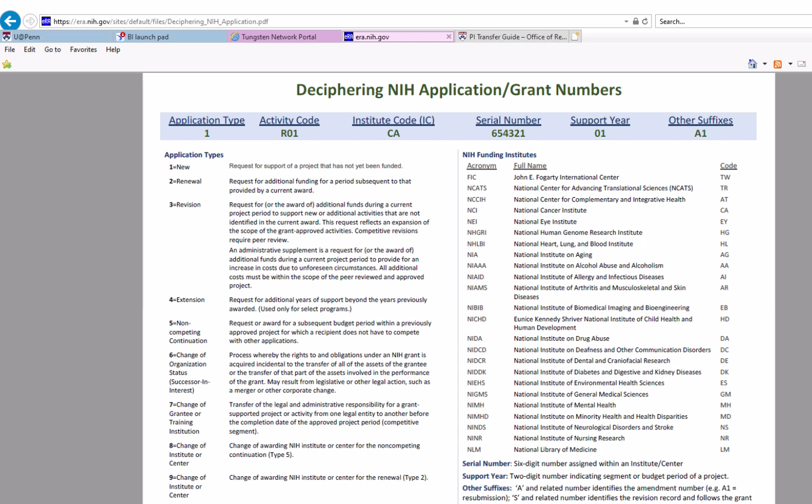Viewport: 812px width, 504px height.
Task: Click the RSS feeds icon
Action: (x=778, y=64)
